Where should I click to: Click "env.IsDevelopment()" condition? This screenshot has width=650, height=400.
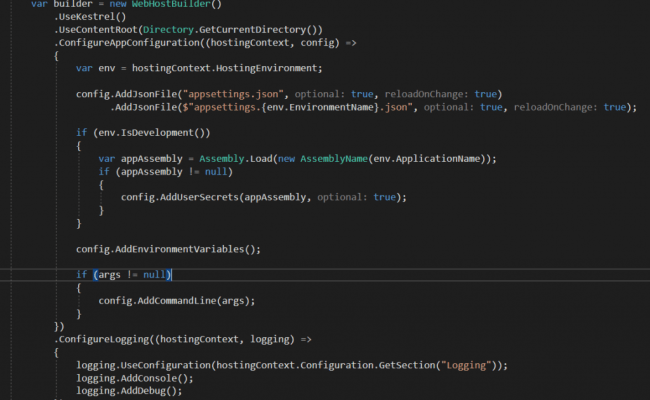pos(151,133)
